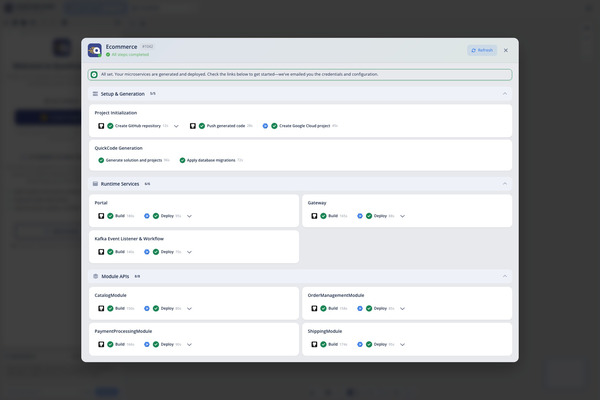Click the Gateway Deploy step label
This screenshot has height=400, width=600.
coord(380,216)
